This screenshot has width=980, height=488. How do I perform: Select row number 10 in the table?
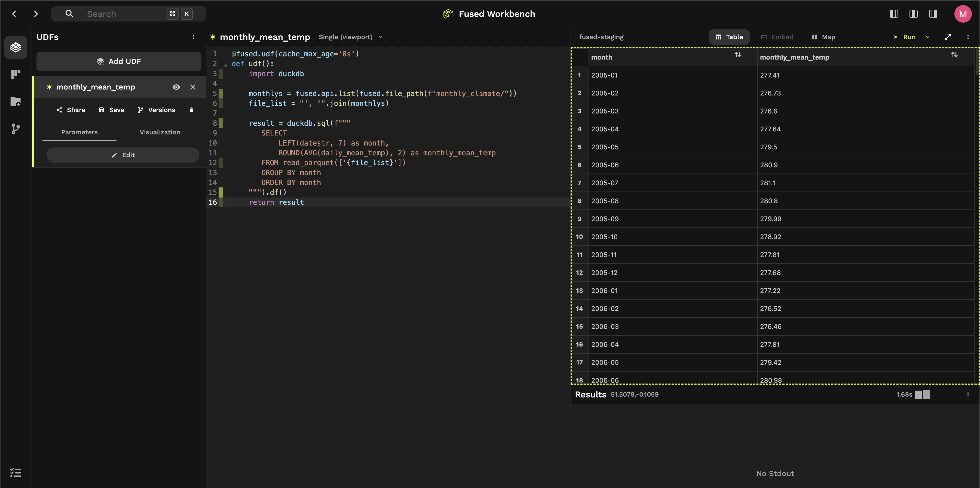tap(579, 237)
